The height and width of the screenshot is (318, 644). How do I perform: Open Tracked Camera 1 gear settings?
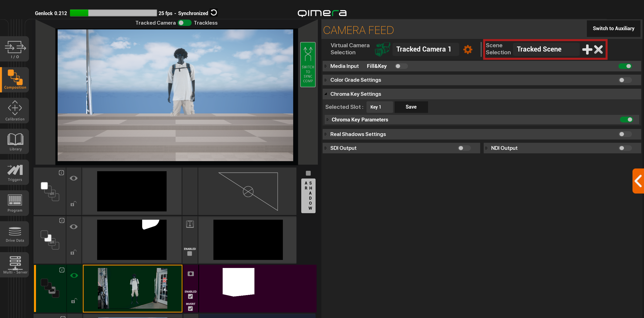click(468, 49)
